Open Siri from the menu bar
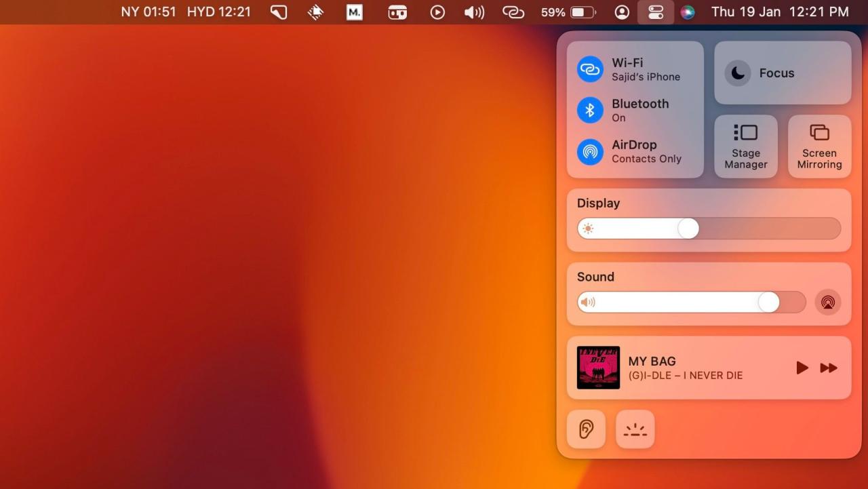The width and height of the screenshot is (868, 489). click(688, 12)
